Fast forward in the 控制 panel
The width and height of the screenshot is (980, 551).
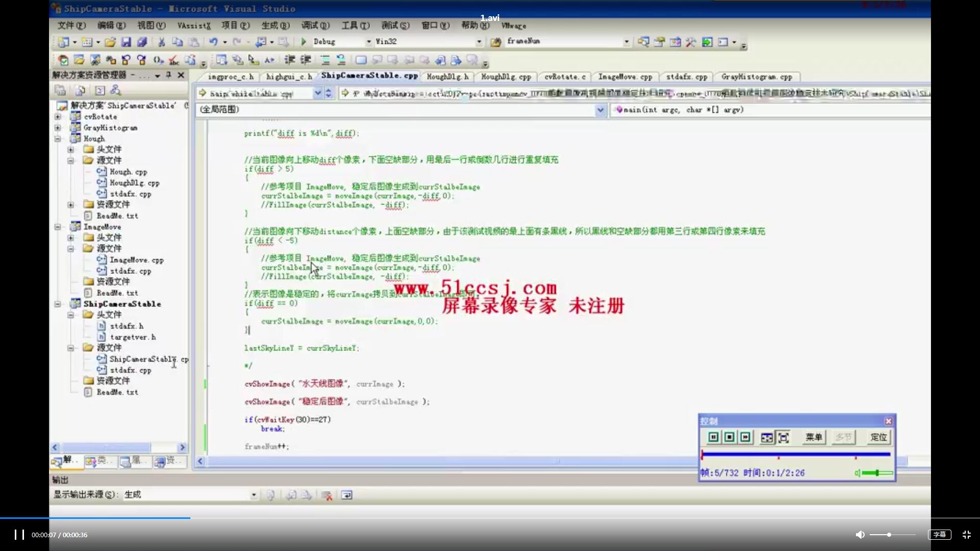(x=745, y=437)
